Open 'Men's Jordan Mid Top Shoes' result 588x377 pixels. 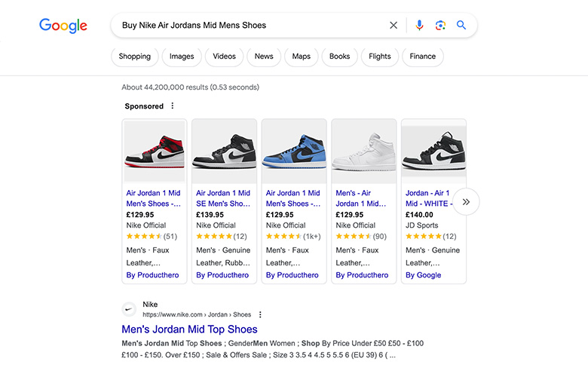point(189,329)
